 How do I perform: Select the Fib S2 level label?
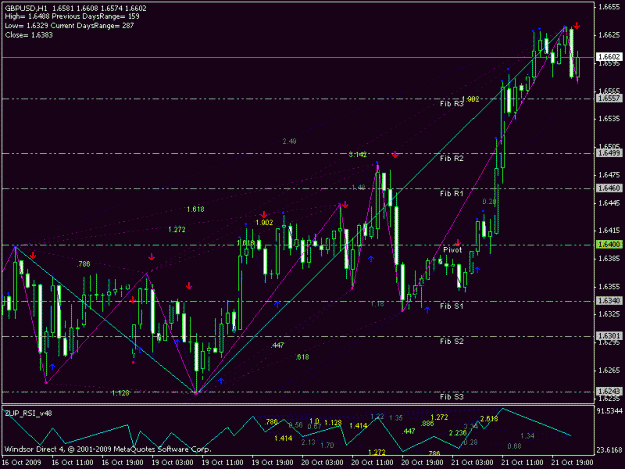click(452, 341)
